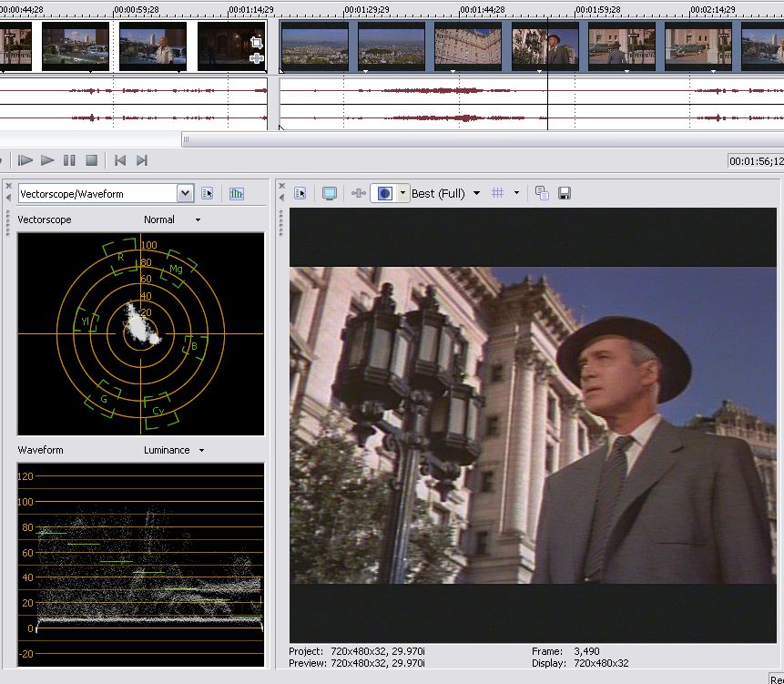Jump to the end of the project

(142, 160)
